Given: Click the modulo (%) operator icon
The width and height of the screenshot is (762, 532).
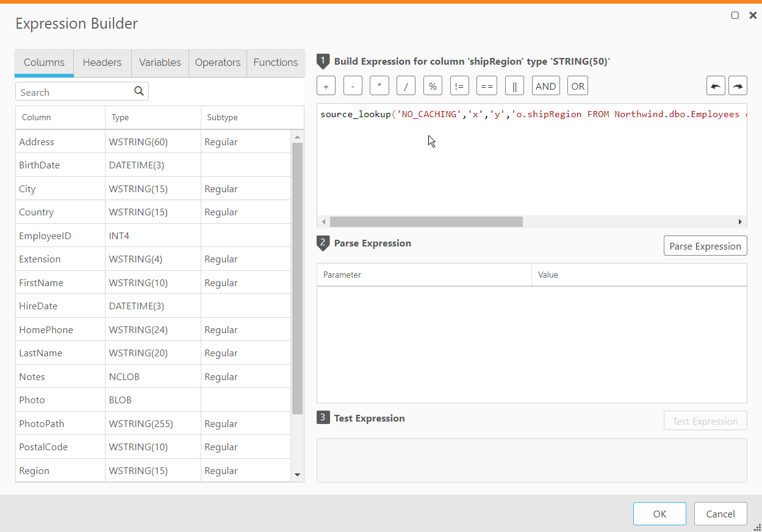Looking at the screenshot, I should pos(433,85).
